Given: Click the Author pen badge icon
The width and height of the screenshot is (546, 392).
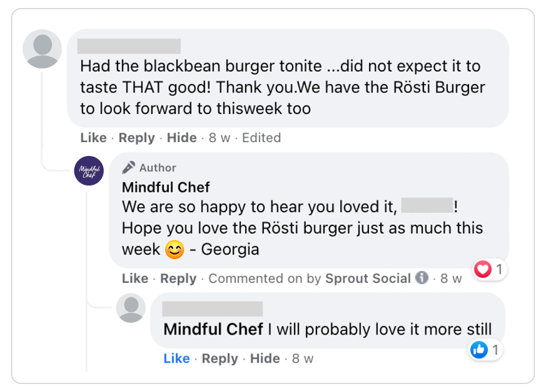Looking at the screenshot, I should (128, 167).
